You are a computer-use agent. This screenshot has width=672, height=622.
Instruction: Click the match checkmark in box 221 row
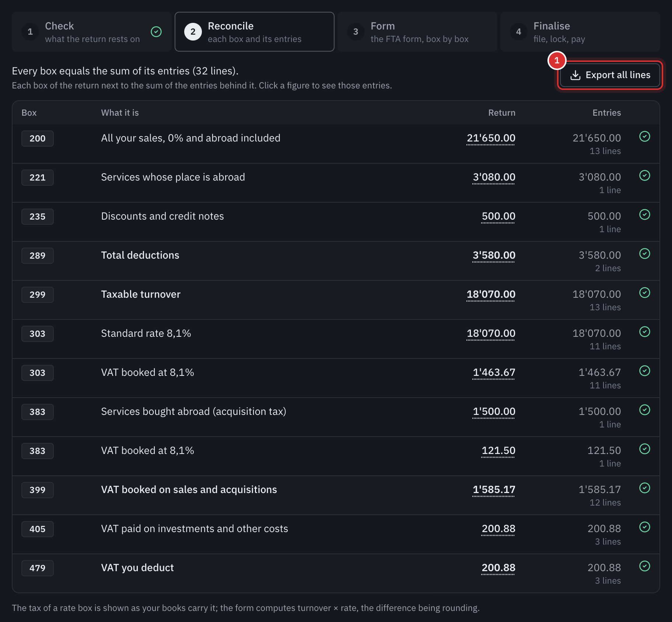(645, 175)
